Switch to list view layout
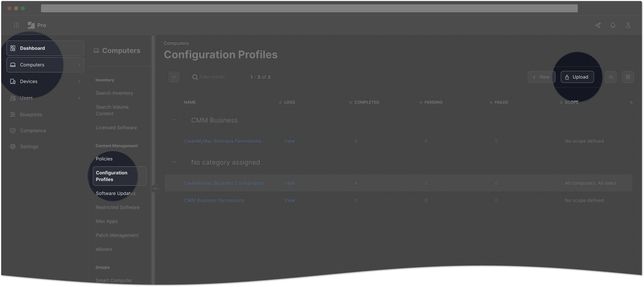 point(610,77)
